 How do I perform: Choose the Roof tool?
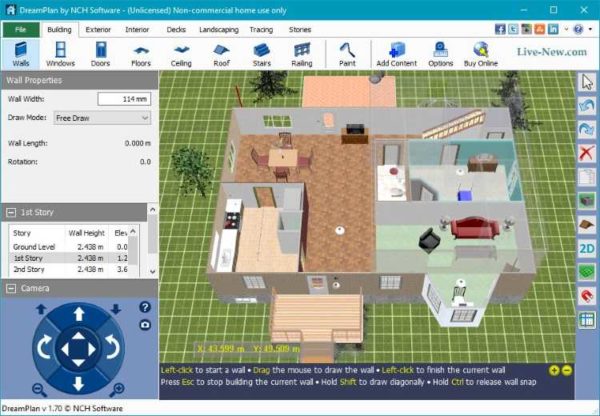tap(222, 54)
